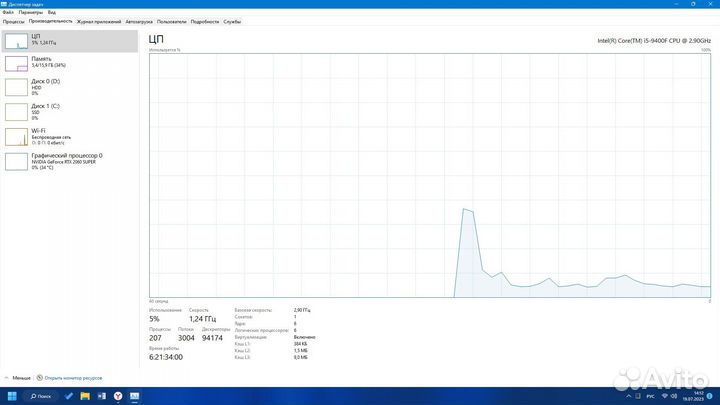The height and width of the screenshot is (405, 720).
Task: Launch Word from the taskbar
Action: pyautogui.click(x=101, y=396)
